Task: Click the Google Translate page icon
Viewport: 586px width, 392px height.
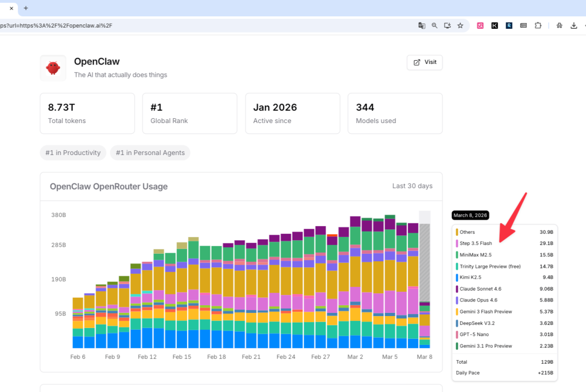Action: tap(422, 25)
